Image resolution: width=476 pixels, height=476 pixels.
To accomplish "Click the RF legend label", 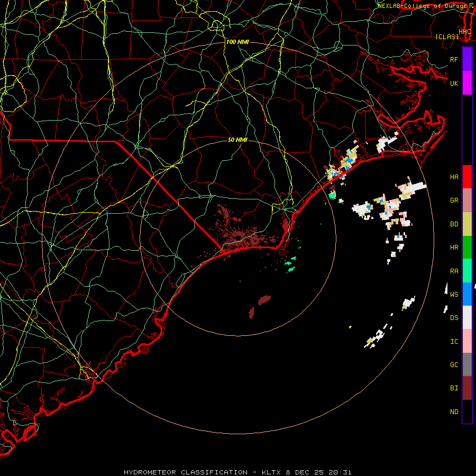I will (x=454, y=59).
